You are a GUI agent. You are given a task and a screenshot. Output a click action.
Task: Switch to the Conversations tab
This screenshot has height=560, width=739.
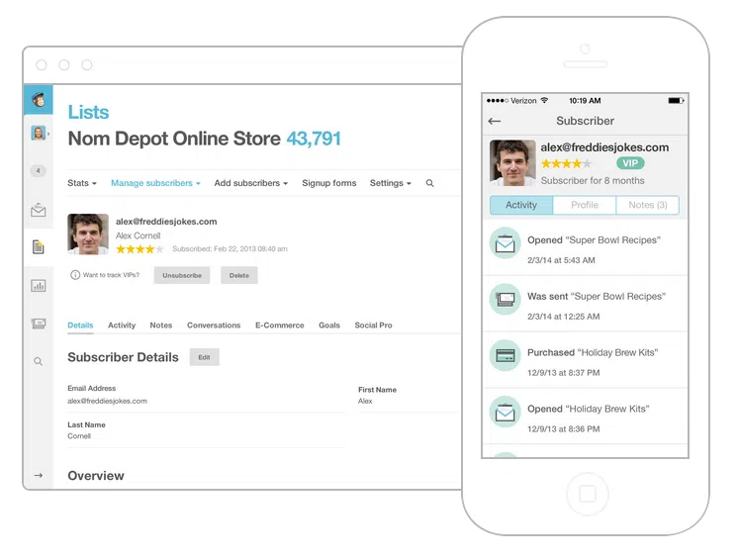click(214, 326)
